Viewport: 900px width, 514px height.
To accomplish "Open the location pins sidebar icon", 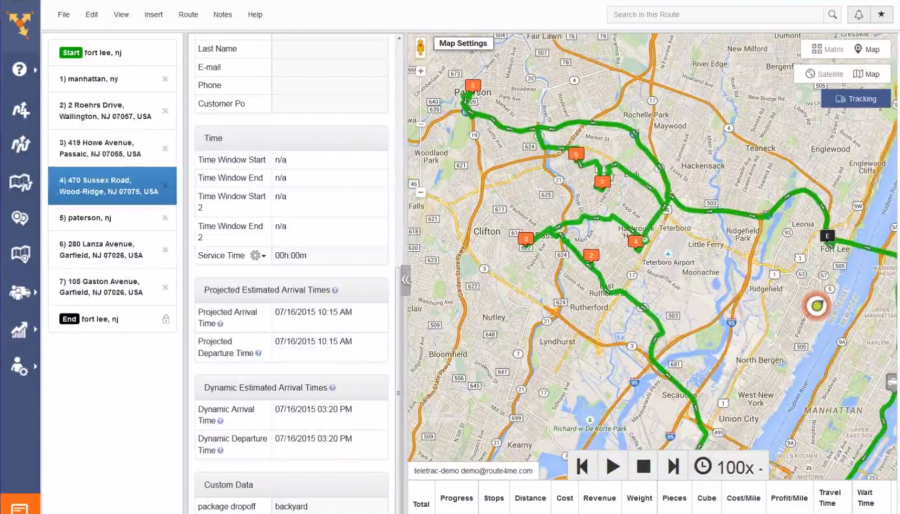I will click(20, 218).
